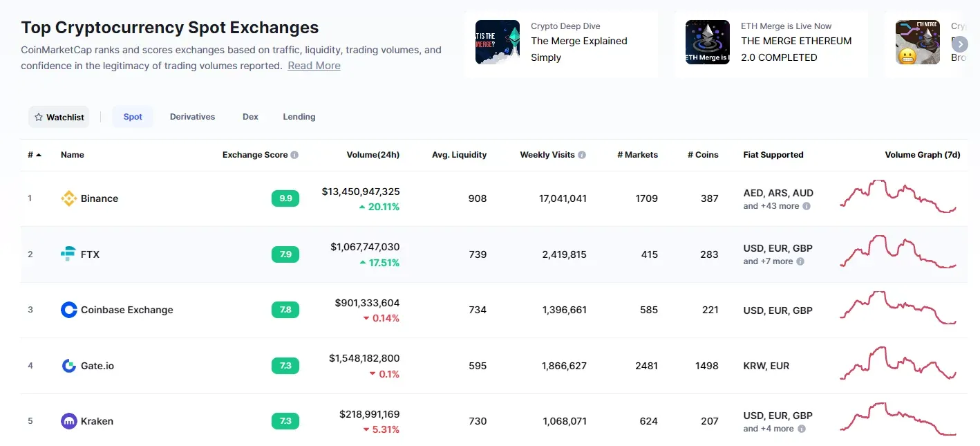This screenshot has height=446, width=980.
Task: Click the Weekly Visits info icon
Action: [582, 155]
